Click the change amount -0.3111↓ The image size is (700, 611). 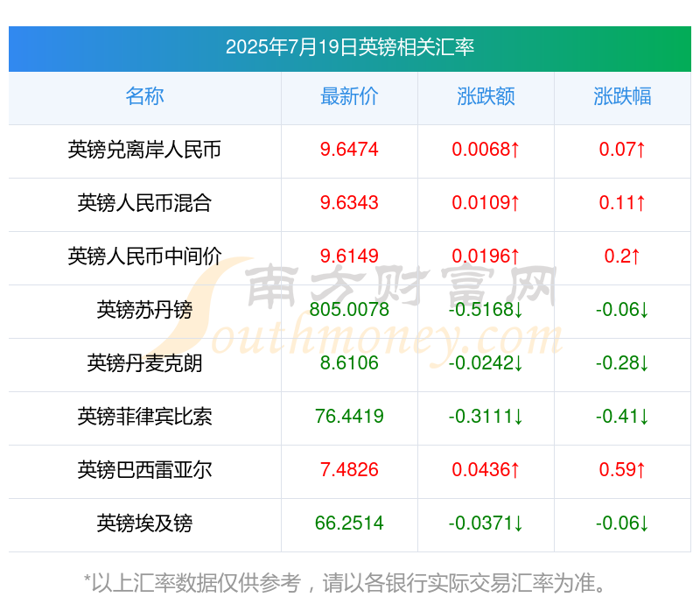coord(486,417)
